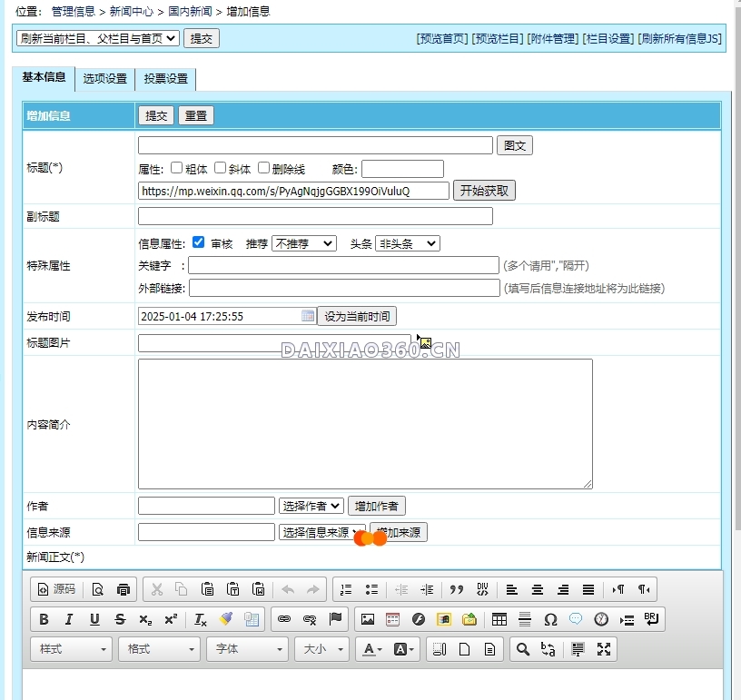
Task: Expand the 头条 dropdown showing 非头条
Action: click(x=407, y=243)
